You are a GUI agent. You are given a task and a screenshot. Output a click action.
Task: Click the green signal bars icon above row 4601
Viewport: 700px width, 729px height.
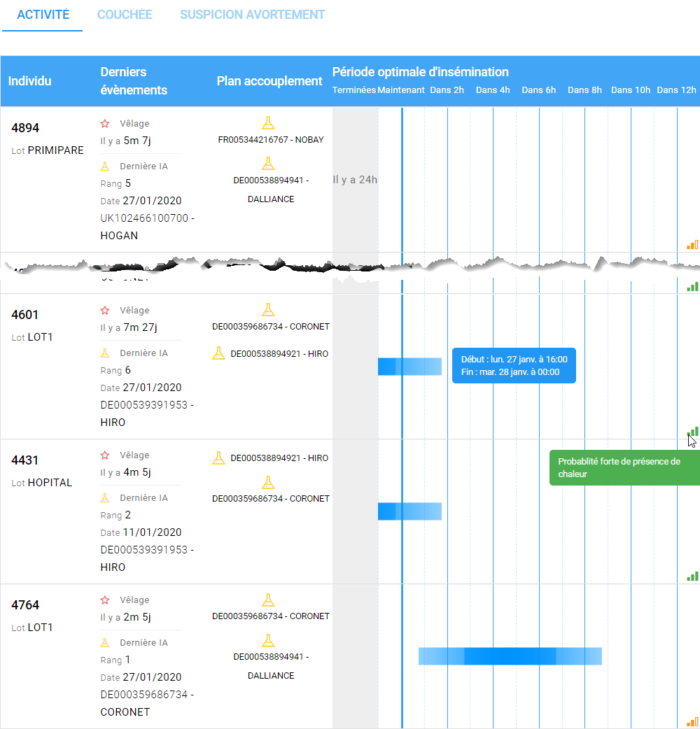(x=692, y=287)
